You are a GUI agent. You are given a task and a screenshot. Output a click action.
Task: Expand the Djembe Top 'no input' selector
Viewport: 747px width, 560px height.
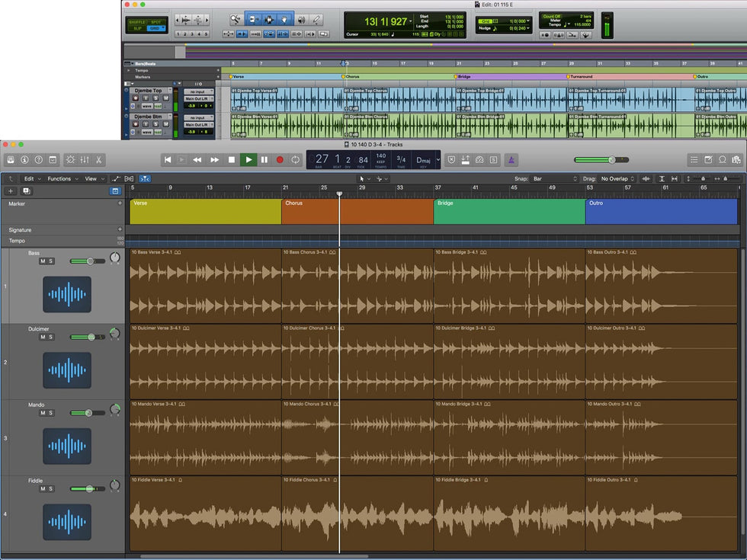(197, 91)
